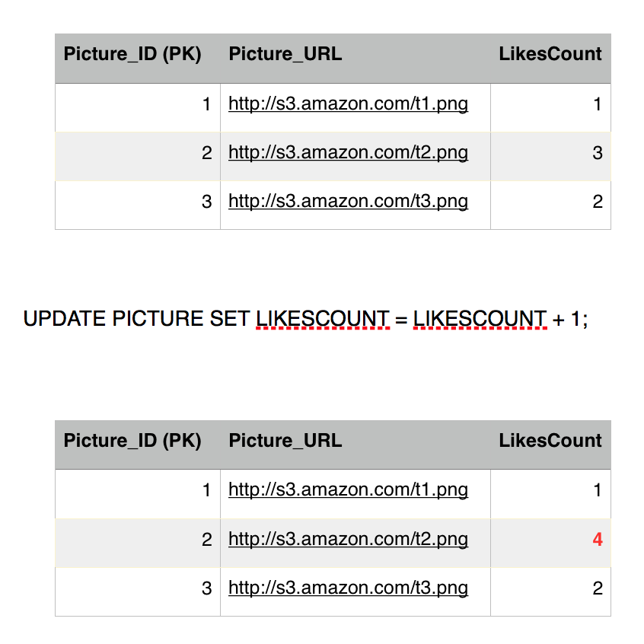Viewport: 644px width, 644px height.
Task: Select the first table's LikesCount header
Action: 550,54
